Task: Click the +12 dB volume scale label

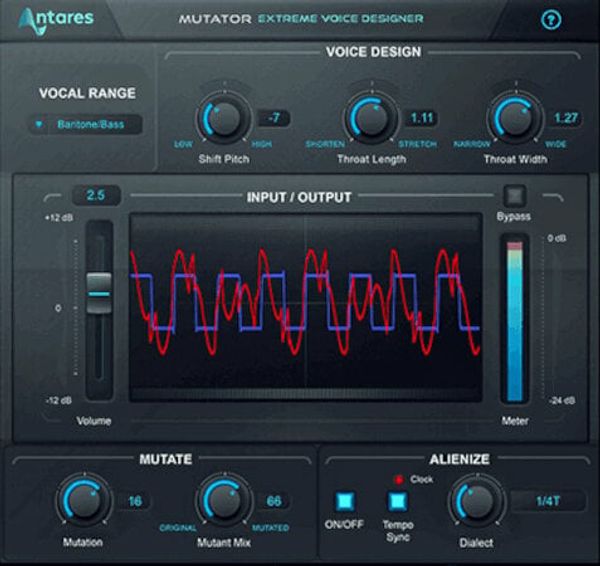Action: [x=59, y=218]
